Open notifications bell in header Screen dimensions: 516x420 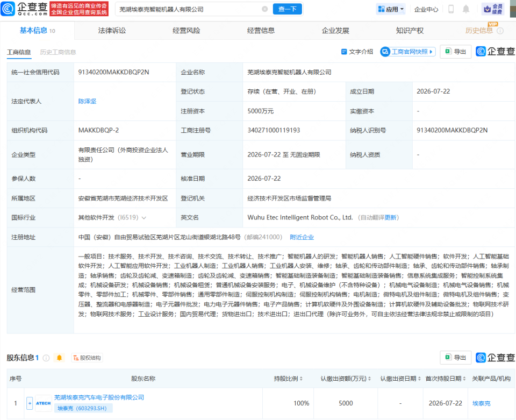466,9
